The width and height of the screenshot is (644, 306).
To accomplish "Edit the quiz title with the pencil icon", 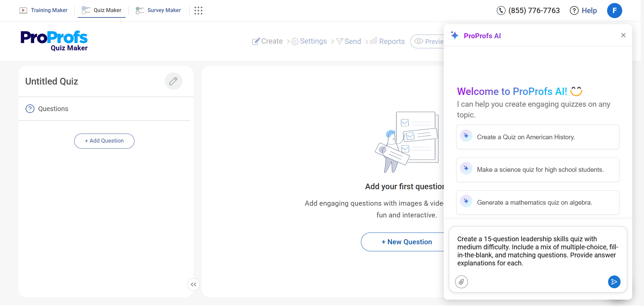I will click(173, 81).
